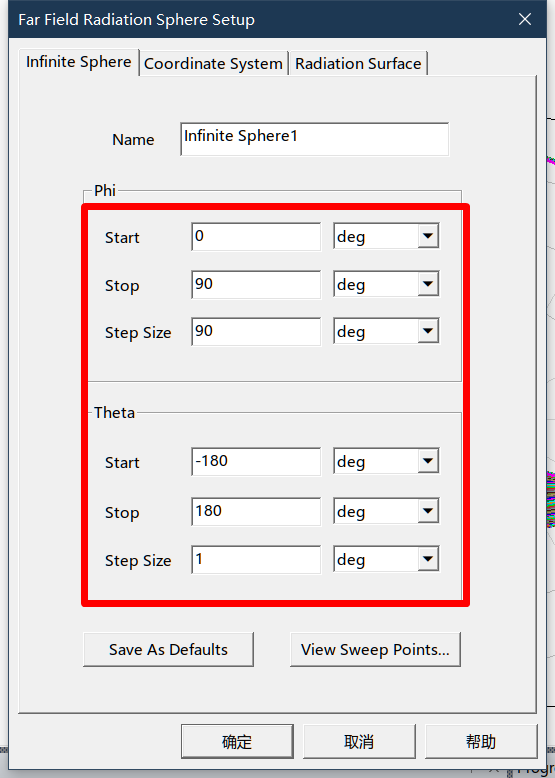Image resolution: width=555 pixels, height=778 pixels.
Task: Cancel with the 取消 button
Action: (359, 742)
